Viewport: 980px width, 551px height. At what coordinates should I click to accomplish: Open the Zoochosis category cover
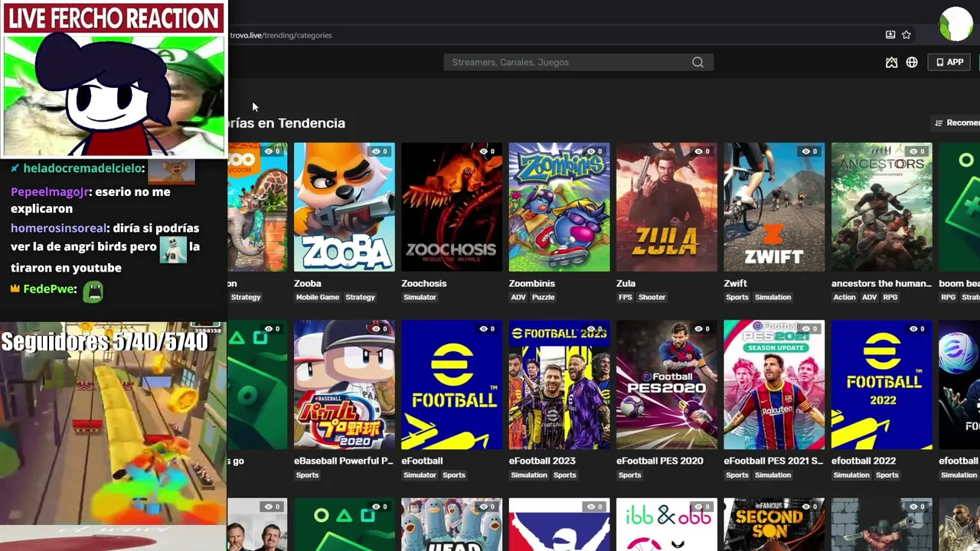coord(452,207)
